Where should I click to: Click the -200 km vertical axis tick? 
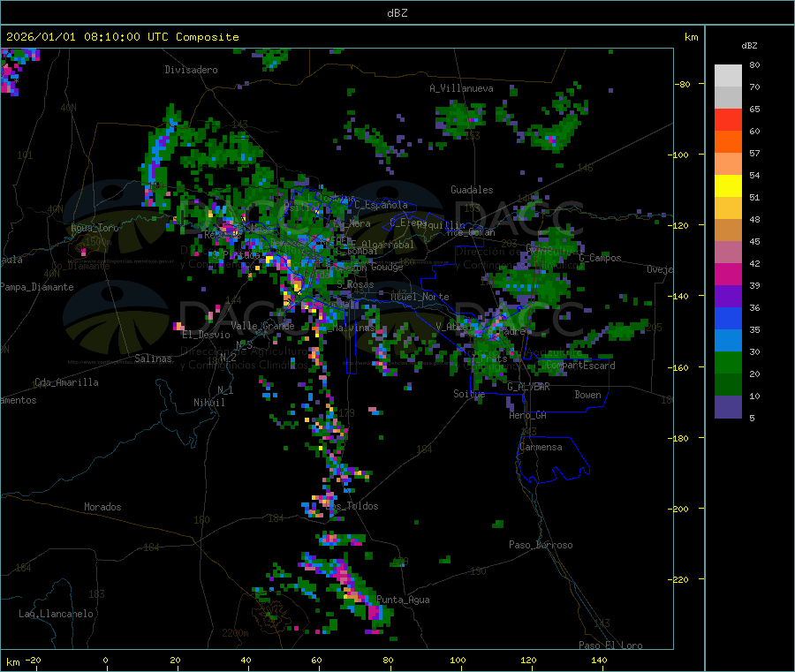(680, 509)
